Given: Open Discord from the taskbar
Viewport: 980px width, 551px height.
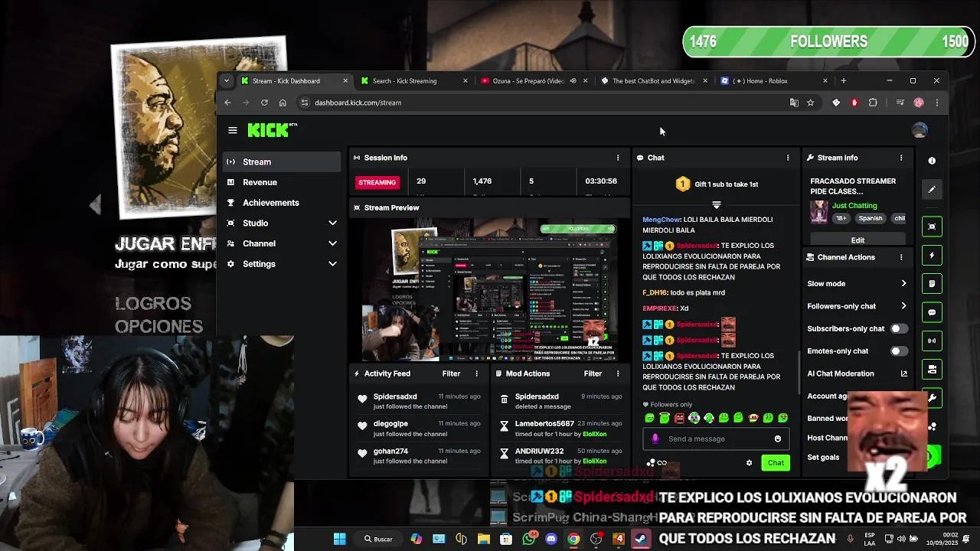Looking at the screenshot, I should [550, 539].
